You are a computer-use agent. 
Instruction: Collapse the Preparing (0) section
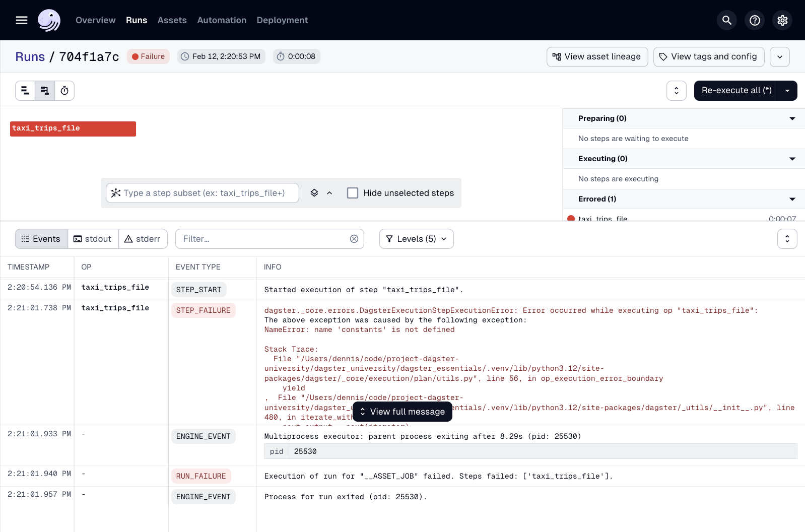[x=792, y=118]
